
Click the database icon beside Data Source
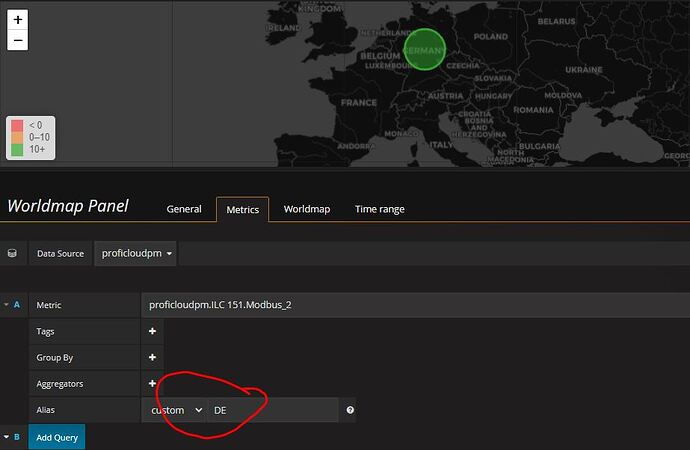(12, 253)
